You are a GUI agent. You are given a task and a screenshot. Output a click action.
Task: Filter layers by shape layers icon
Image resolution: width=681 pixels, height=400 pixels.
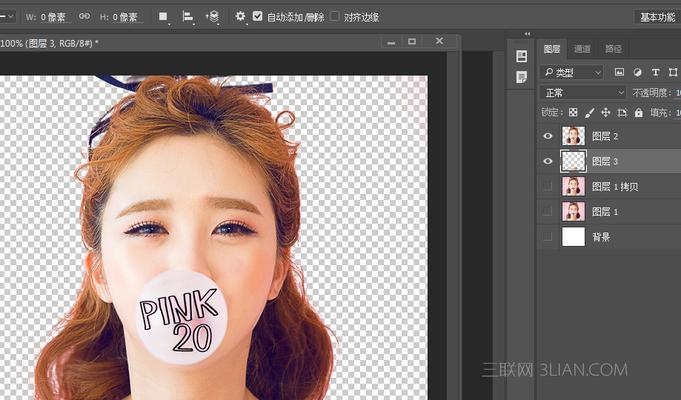673,72
